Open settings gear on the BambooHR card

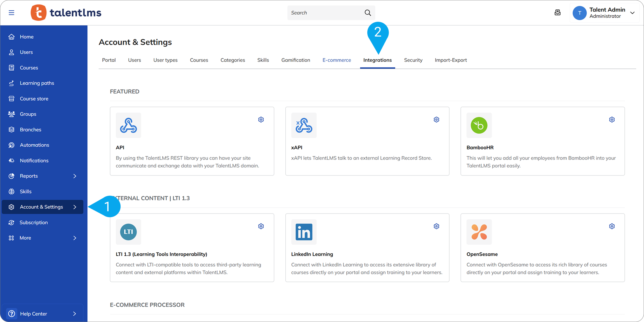(612, 119)
